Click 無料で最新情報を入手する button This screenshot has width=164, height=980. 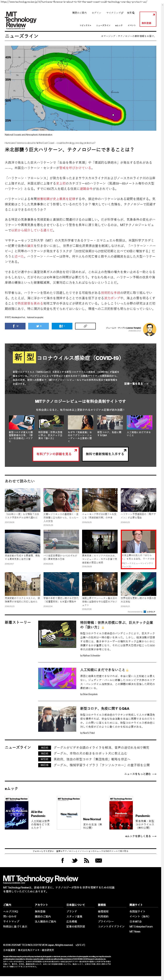pos(105,454)
